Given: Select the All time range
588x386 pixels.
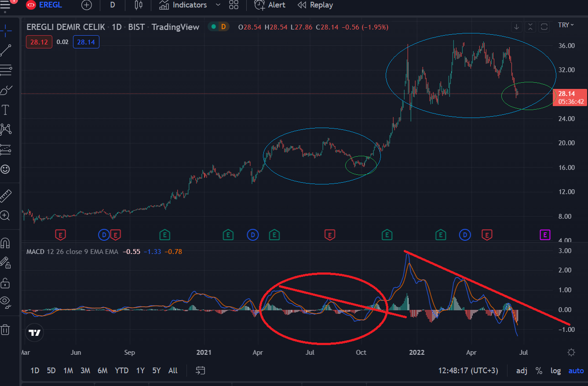Looking at the screenshot, I should point(173,371).
